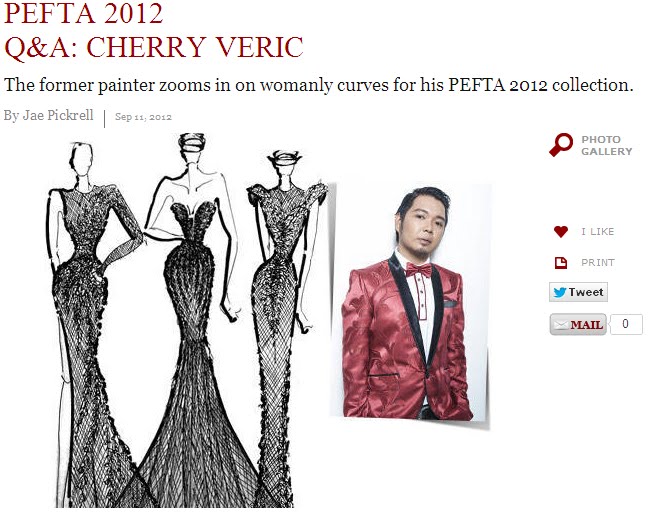Screen dimensions: 648x513
Task: Click the envelope icon on Mail button
Action: click(x=560, y=325)
